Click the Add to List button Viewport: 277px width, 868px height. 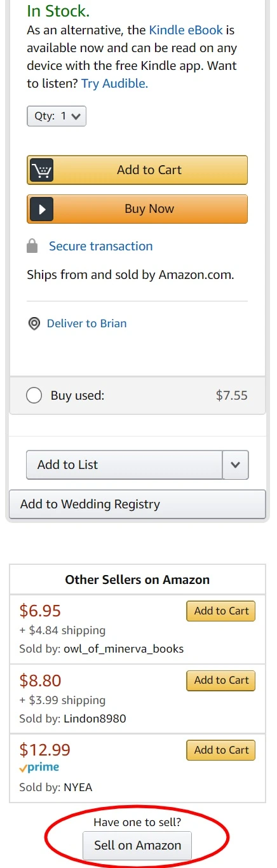point(125,465)
